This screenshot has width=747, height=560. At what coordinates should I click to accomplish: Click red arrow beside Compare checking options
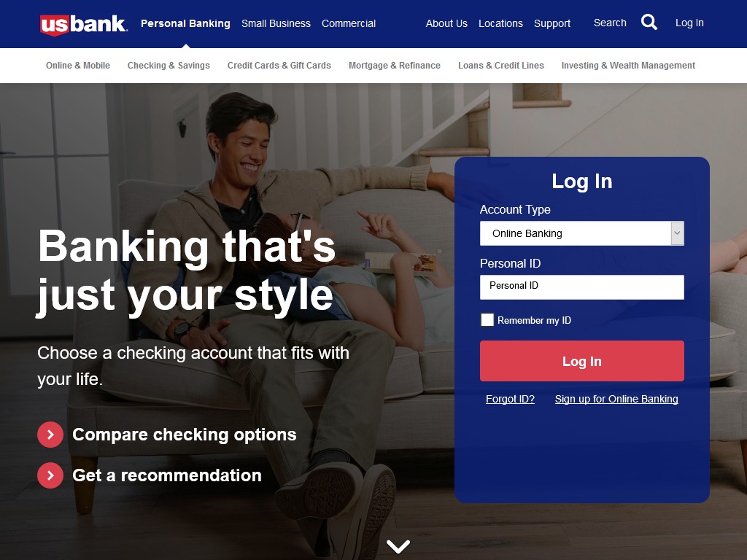tap(50, 435)
